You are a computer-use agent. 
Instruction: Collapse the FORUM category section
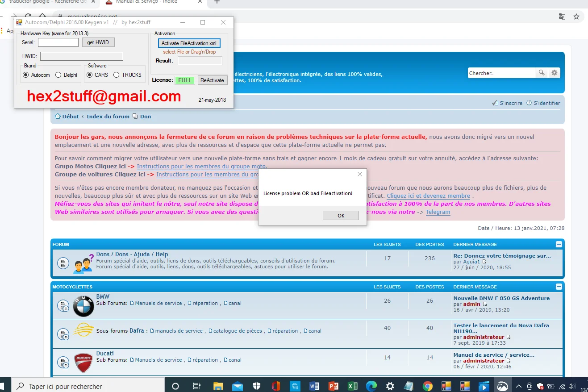559,244
